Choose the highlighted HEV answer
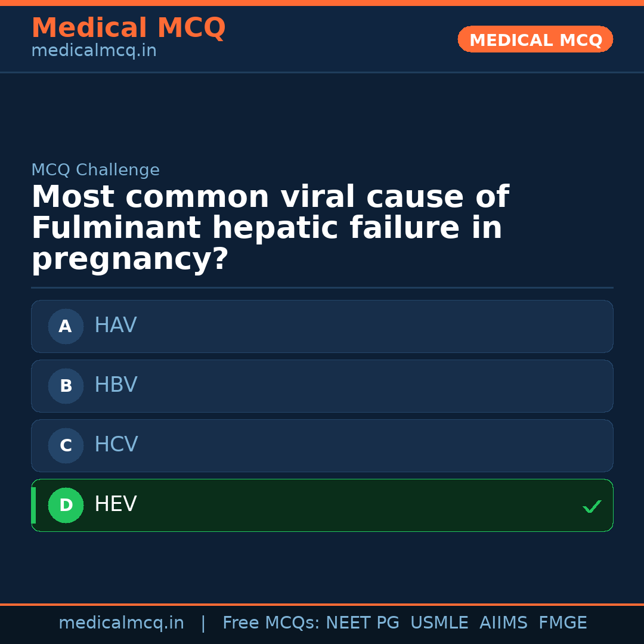Image resolution: width=644 pixels, height=644 pixels. coord(322,505)
